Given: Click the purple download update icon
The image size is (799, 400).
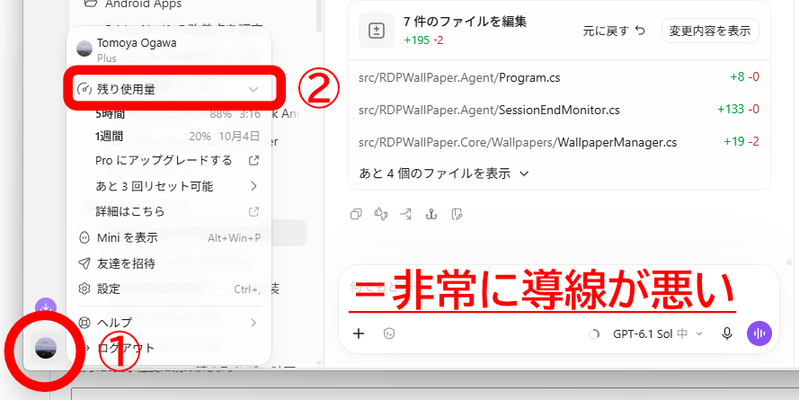Looking at the screenshot, I should 45,307.
